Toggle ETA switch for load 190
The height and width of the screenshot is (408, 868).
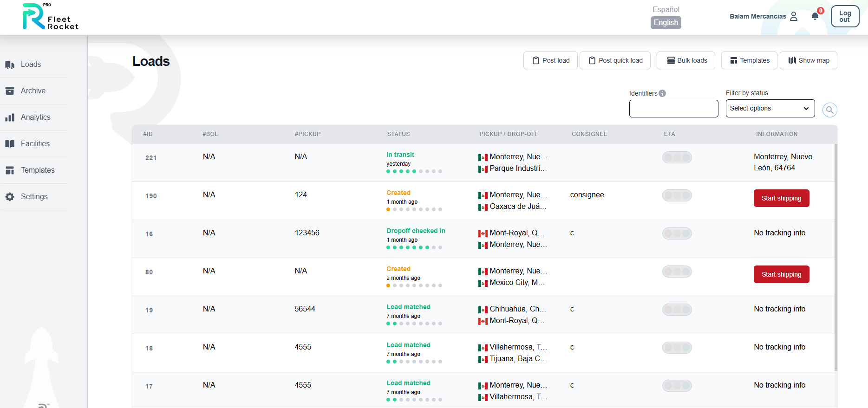point(677,195)
